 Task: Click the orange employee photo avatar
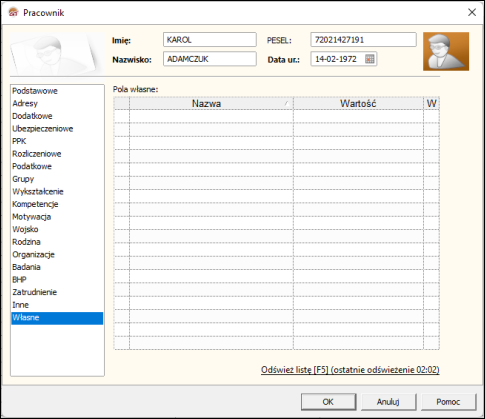point(446,51)
